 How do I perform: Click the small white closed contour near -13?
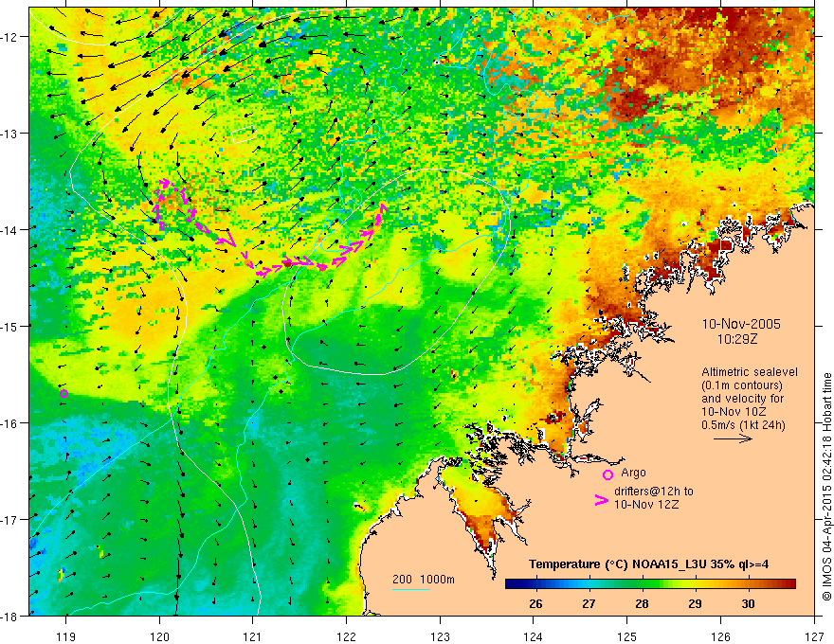[x=245, y=135]
